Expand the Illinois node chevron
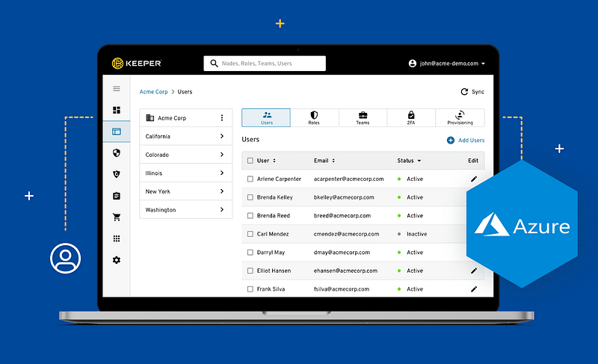Image resolution: width=598 pixels, height=364 pixels. pos(222,173)
